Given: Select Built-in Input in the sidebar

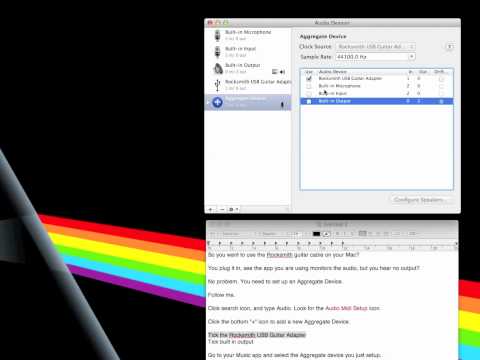Looking at the screenshot, I should [x=248, y=52].
